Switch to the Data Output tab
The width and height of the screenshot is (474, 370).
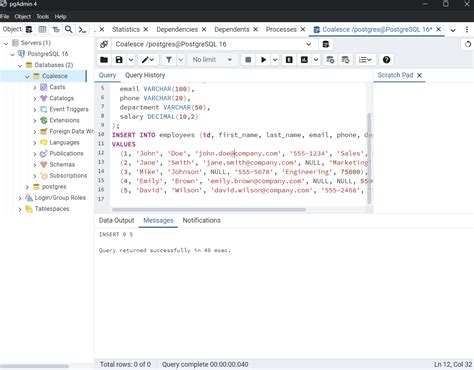click(116, 220)
